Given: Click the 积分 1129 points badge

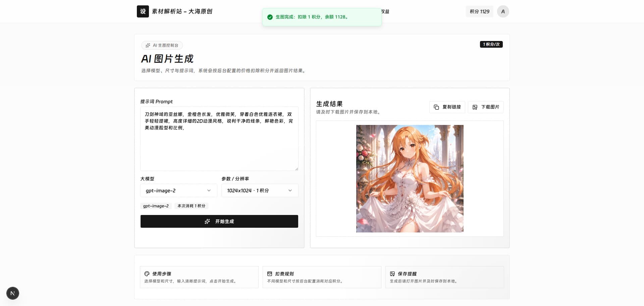Looking at the screenshot, I should coord(479,11).
